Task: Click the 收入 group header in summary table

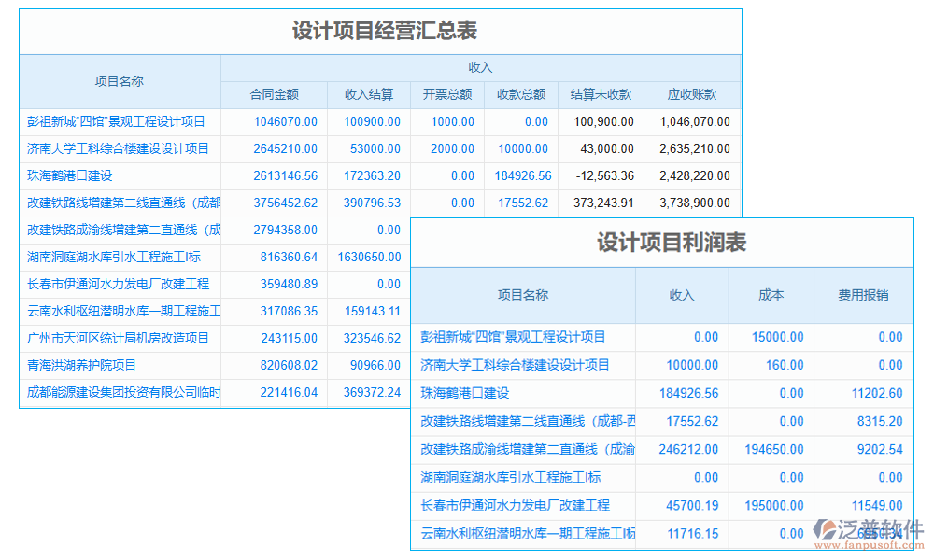Action: pyautogui.click(x=480, y=67)
